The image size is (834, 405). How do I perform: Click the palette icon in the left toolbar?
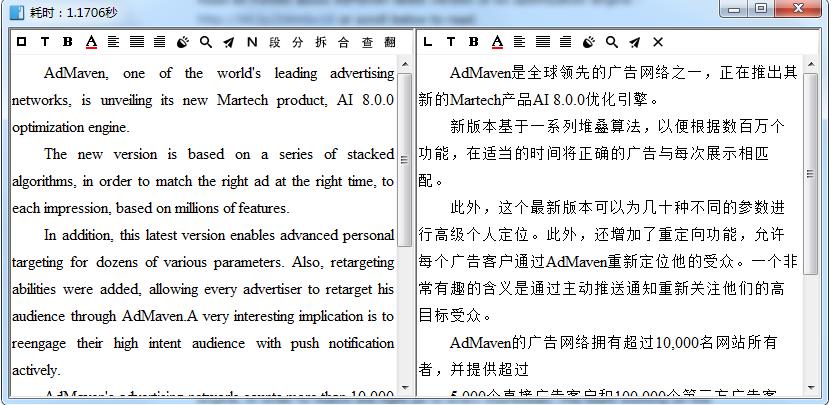coord(182,42)
